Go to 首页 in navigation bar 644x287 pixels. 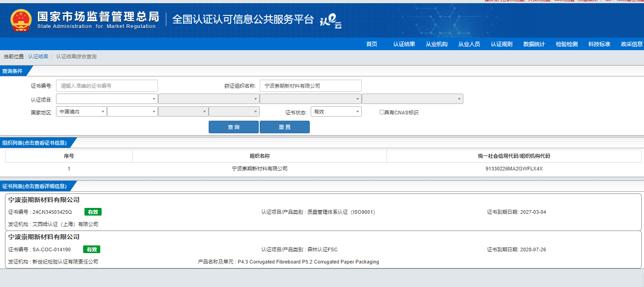372,44
